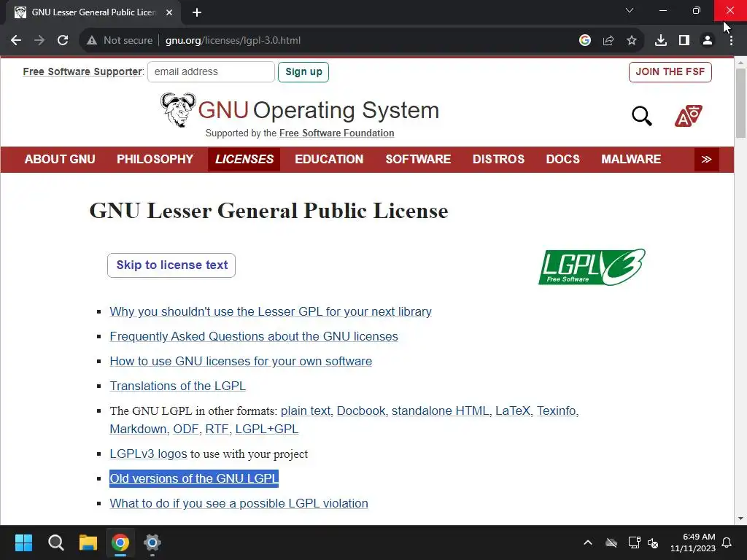
Task: Open the SOFTWARE menu item
Action: tap(418, 159)
